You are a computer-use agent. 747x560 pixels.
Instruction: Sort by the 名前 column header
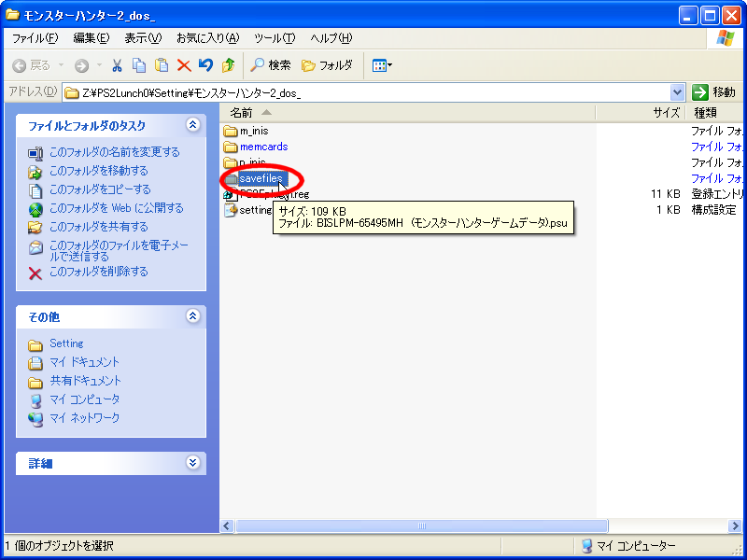point(407,113)
